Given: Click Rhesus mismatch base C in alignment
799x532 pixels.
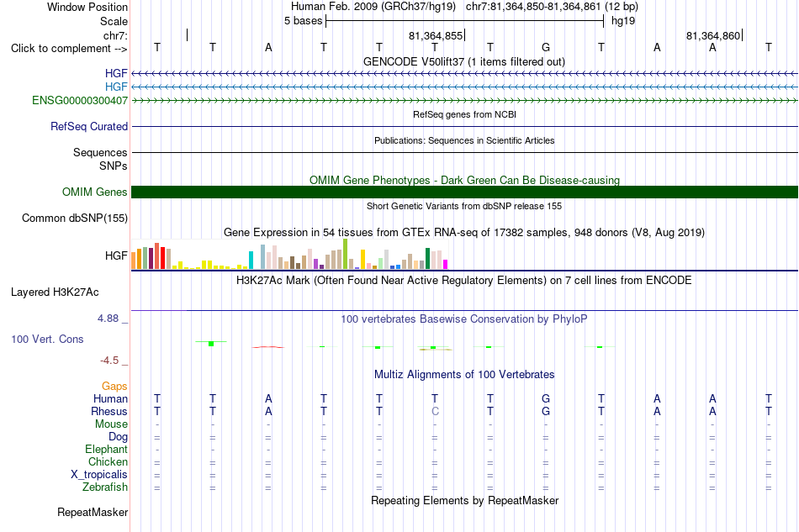Looking at the screenshot, I should [435, 411].
